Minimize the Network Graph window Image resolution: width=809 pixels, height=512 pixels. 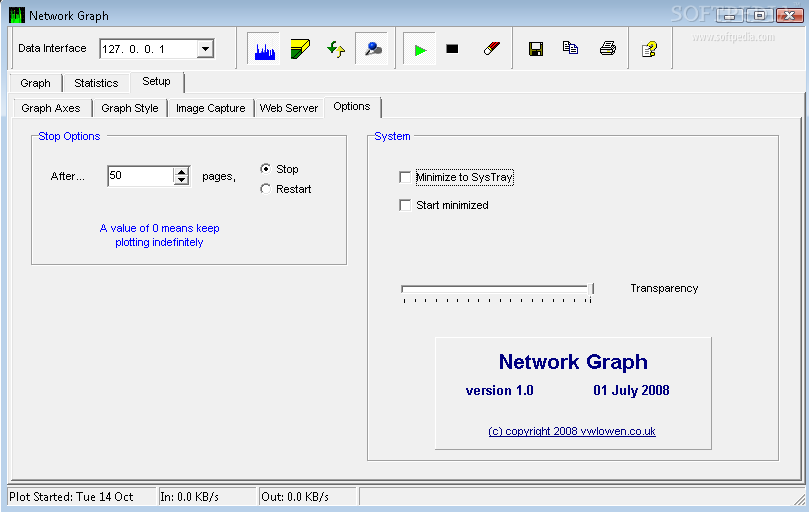pyautogui.click(x=730, y=15)
